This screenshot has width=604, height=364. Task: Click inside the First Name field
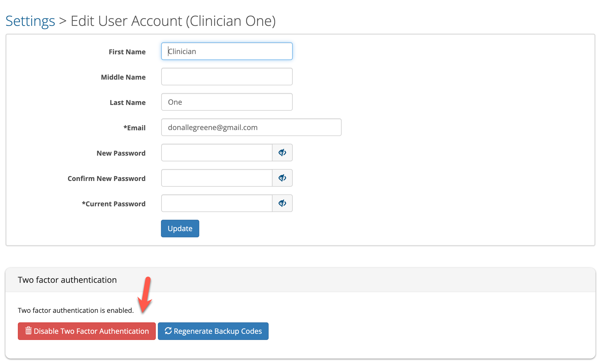(x=226, y=51)
